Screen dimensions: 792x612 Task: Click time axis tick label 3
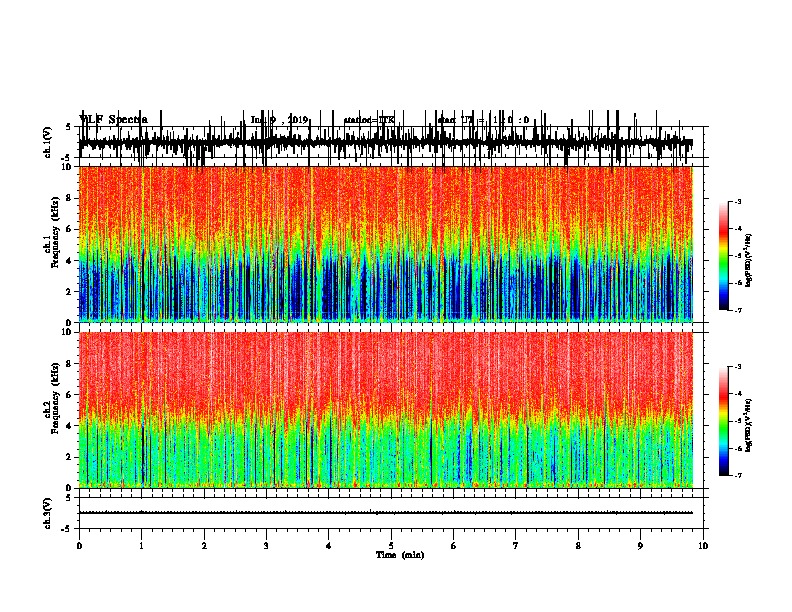click(266, 545)
